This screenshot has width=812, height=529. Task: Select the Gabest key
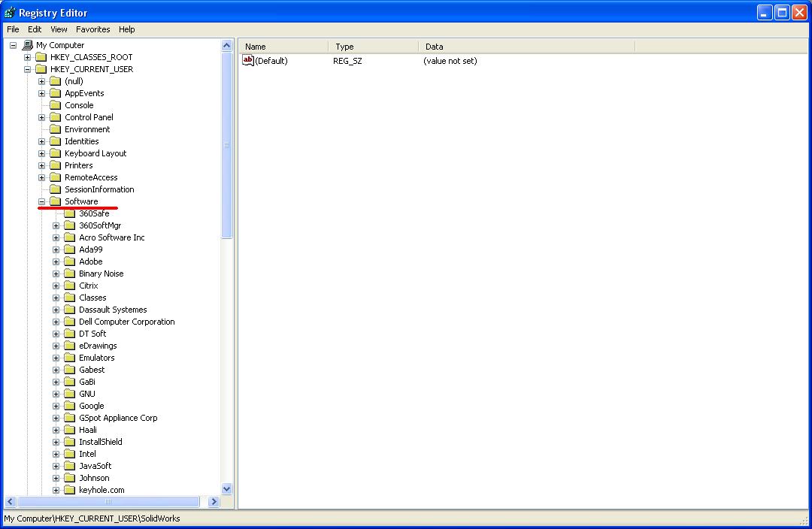pos(92,370)
